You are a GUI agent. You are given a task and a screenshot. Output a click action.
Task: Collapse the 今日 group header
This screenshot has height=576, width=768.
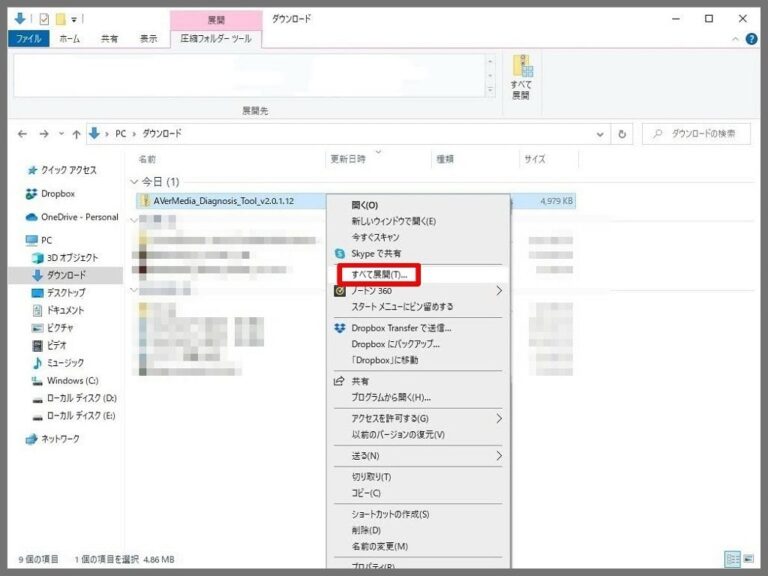point(135,182)
